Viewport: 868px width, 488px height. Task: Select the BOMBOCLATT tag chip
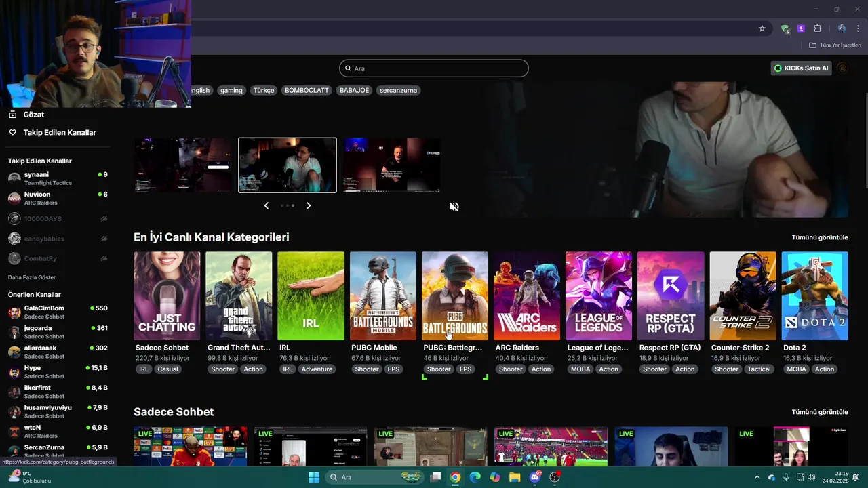point(307,90)
